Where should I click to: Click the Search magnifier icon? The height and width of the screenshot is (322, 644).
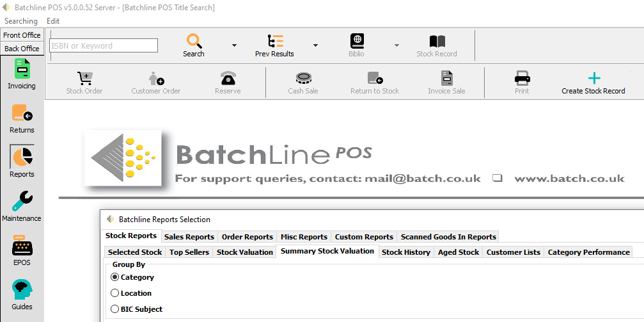(193, 42)
